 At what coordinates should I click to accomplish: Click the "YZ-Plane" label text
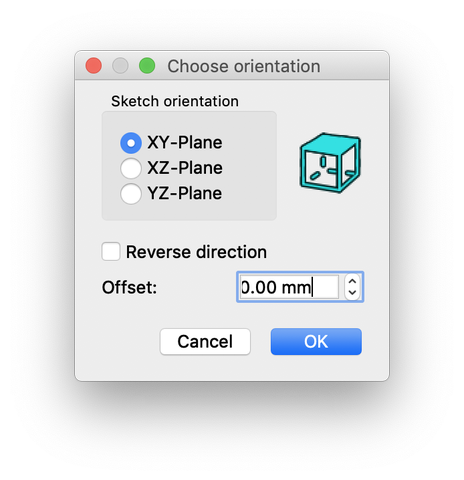pos(185,193)
